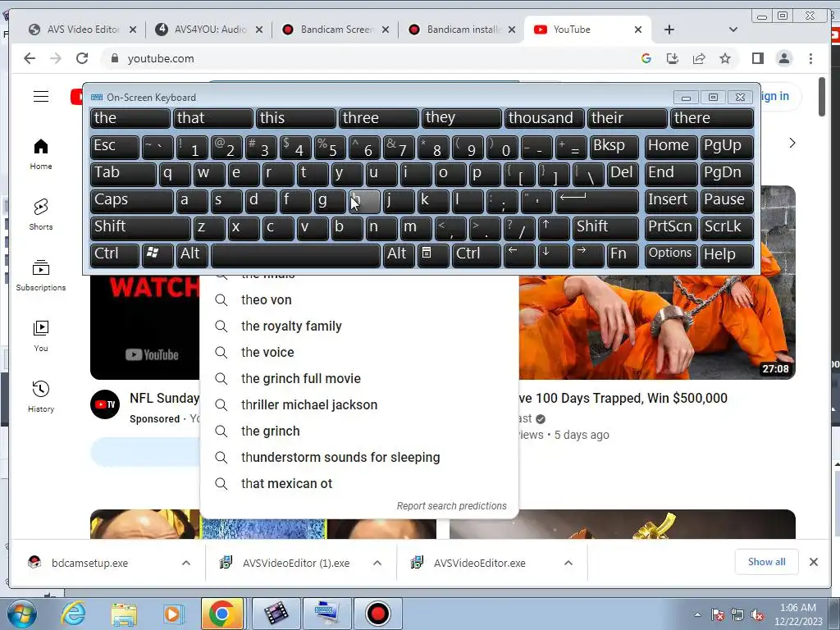Viewport: 840px width, 630px height.
Task: Show hidden system tray icons arrow
Action: [x=697, y=614]
